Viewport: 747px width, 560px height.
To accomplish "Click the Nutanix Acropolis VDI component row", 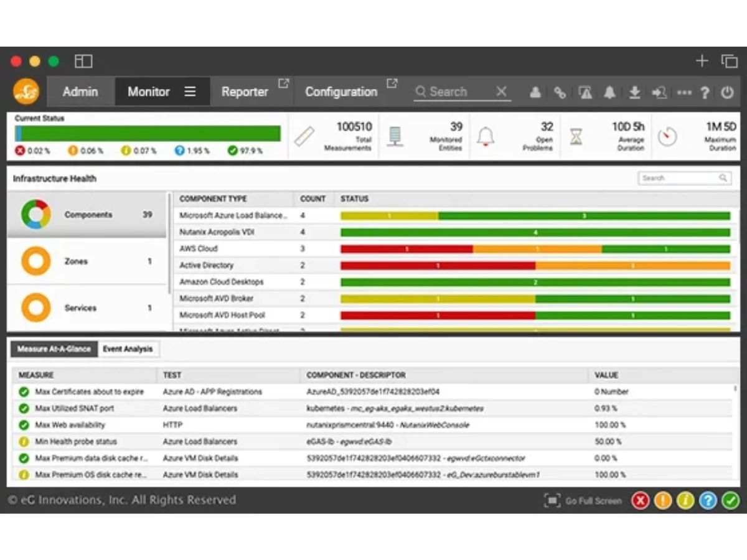I will pos(454,232).
